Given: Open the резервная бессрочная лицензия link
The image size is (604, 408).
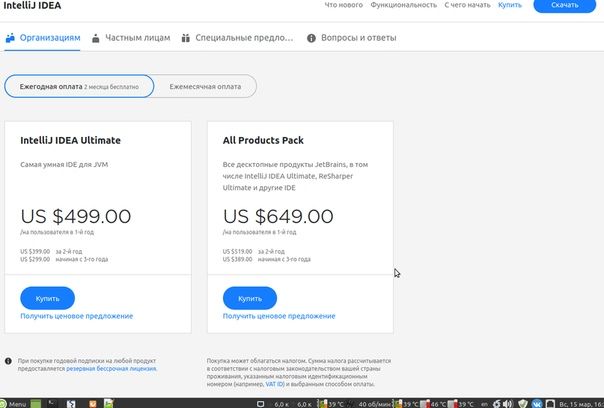Looking at the screenshot, I should pos(111,369).
